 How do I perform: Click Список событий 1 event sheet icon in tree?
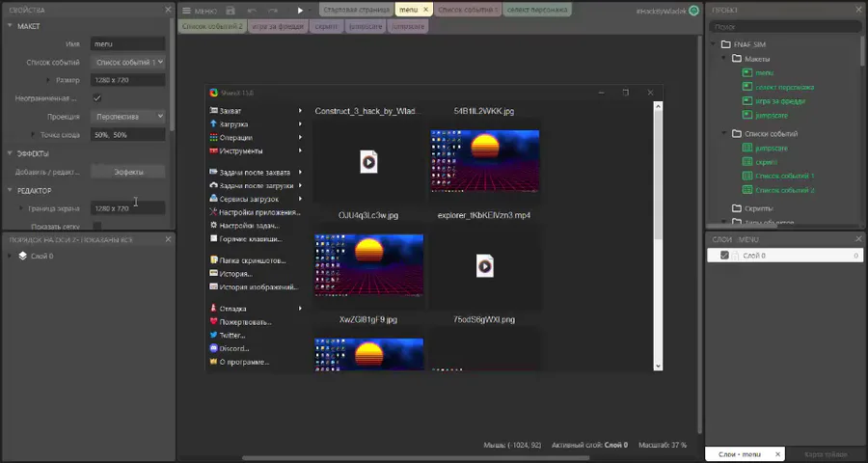pos(746,177)
